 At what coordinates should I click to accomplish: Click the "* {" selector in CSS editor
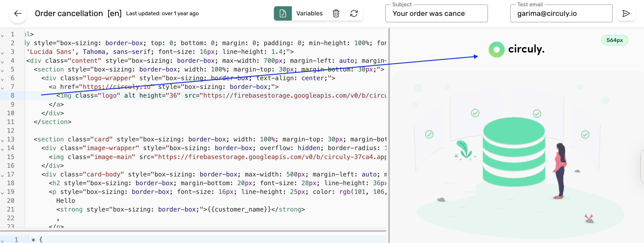click(37, 240)
